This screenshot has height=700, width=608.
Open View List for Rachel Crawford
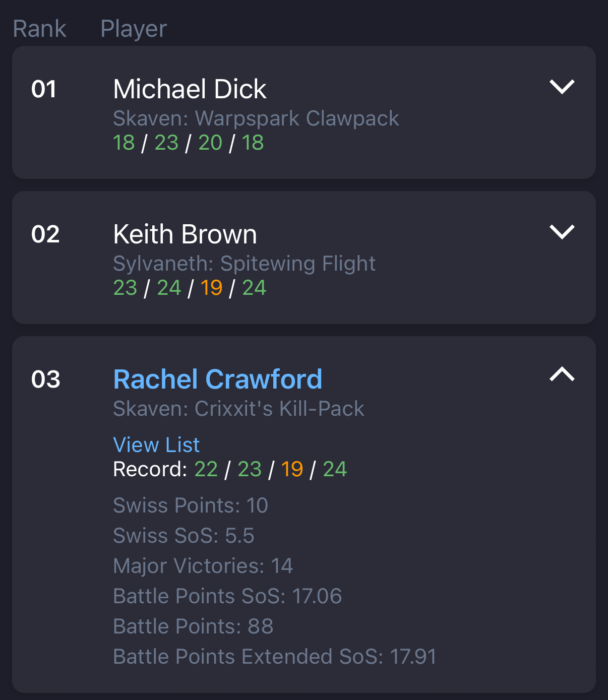156,445
